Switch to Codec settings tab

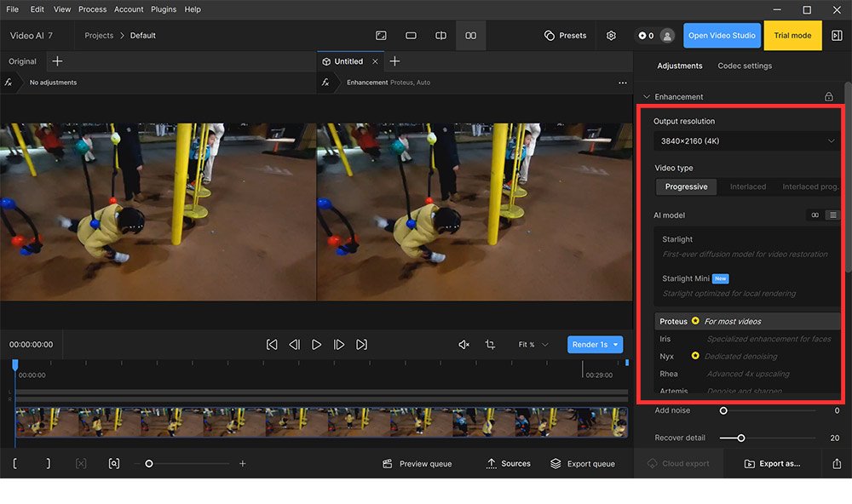coord(745,66)
